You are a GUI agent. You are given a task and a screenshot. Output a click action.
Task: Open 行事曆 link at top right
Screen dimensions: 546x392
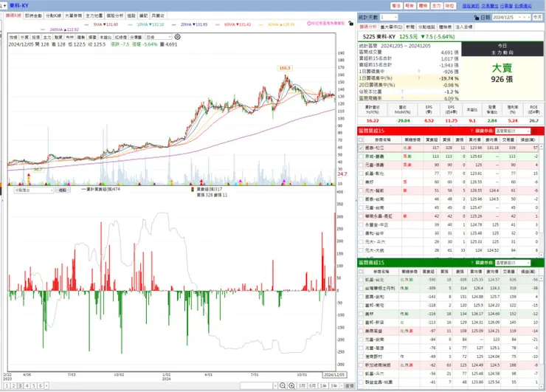(506, 6)
